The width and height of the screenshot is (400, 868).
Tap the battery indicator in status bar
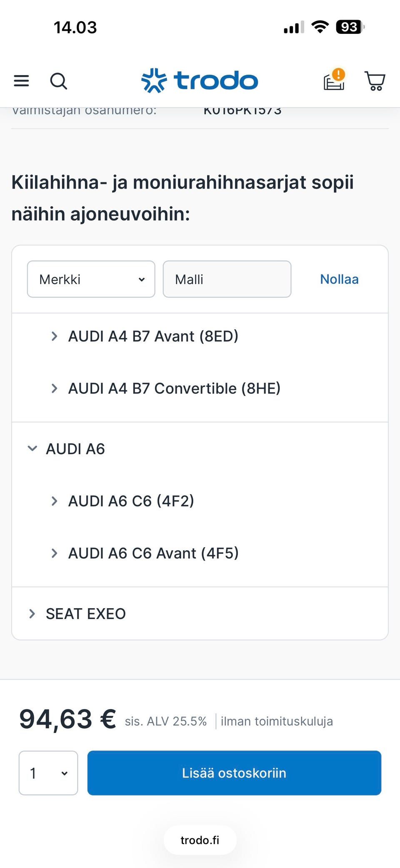[x=350, y=27]
